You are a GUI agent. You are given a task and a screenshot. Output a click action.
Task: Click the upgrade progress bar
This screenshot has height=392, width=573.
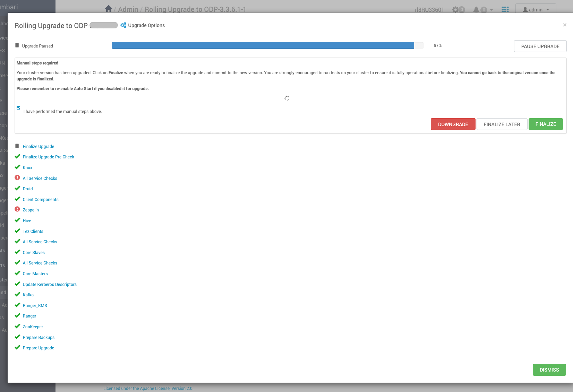pyautogui.click(x=267, y=45)
